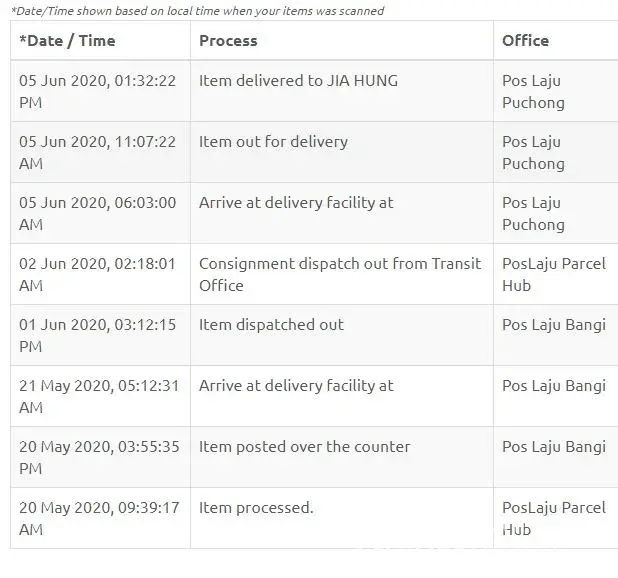
Task: Select the 01 Jun 2020, 03:12:15 PM timestamp
Action: coord(97,335)
